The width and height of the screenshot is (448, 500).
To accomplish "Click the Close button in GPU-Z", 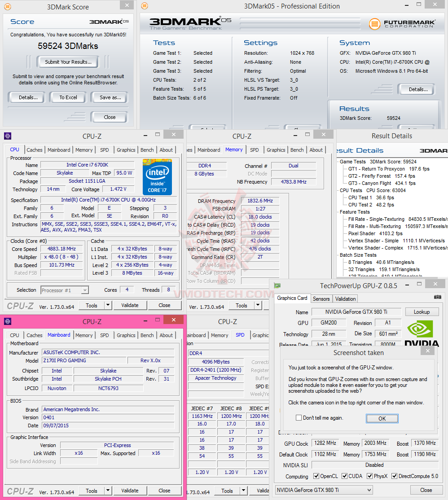I will pos(426,490).
